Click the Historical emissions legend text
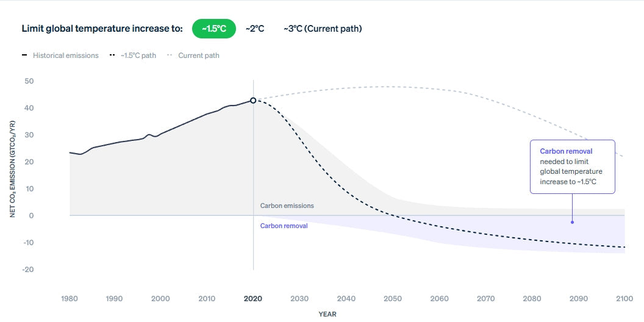This screenshot has height=322, width=644. 66,55
